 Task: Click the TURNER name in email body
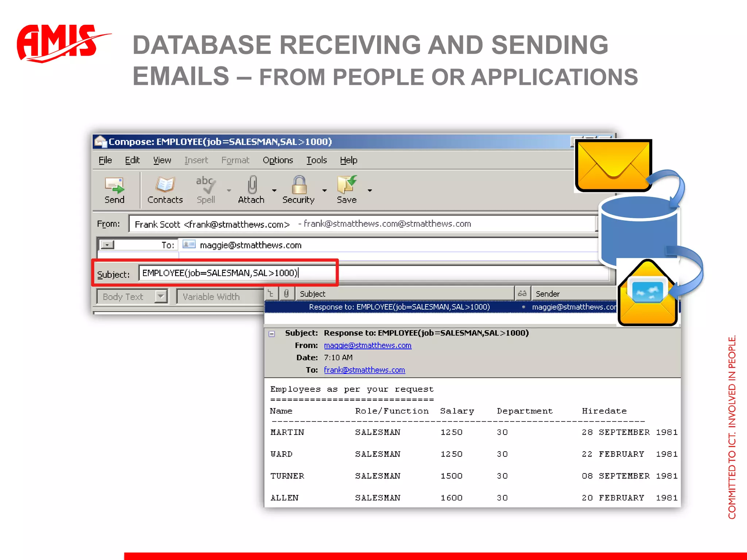point(287,476)
